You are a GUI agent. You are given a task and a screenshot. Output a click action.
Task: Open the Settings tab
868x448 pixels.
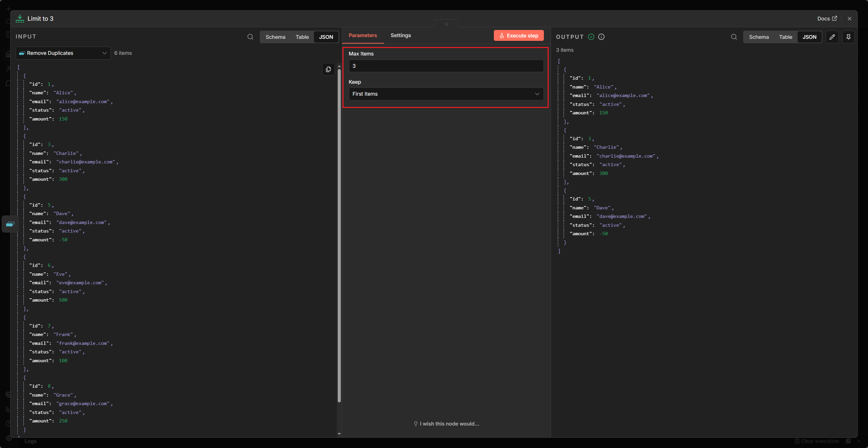400,35
